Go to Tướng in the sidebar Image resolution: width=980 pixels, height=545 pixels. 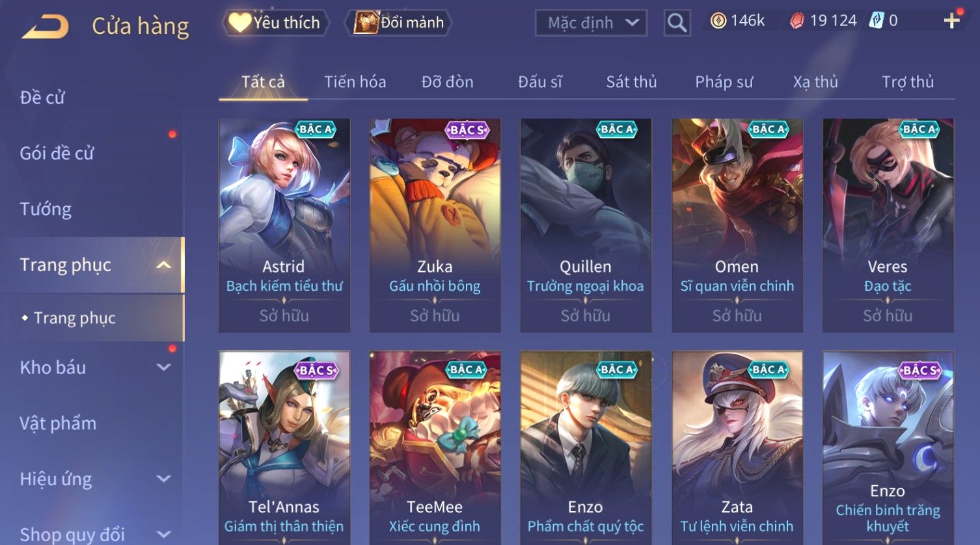click(x=46, y=209)
